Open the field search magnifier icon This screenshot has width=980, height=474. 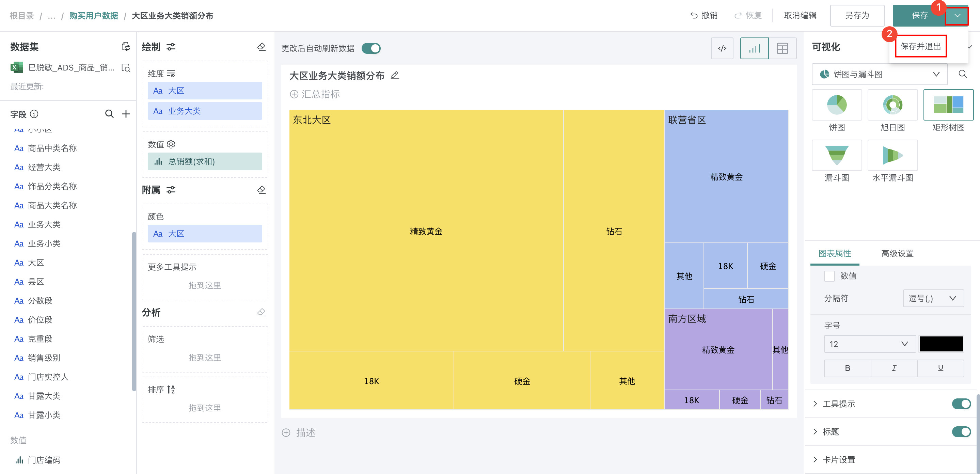coord(109,114)
